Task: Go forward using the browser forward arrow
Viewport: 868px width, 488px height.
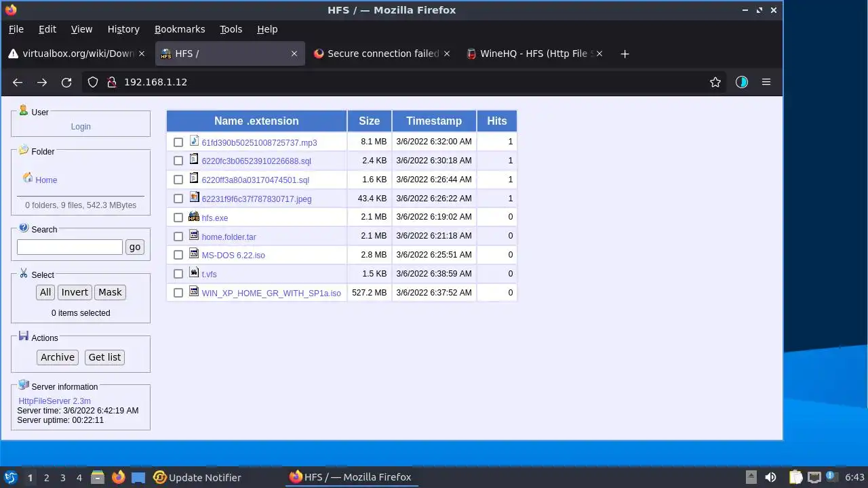Action: (x=42, y=82)
